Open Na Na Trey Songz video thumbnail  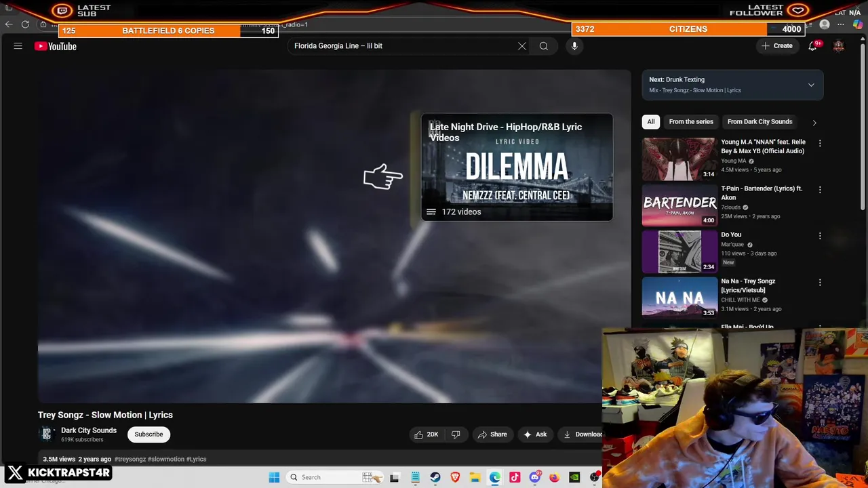click(x=679, y=298)
